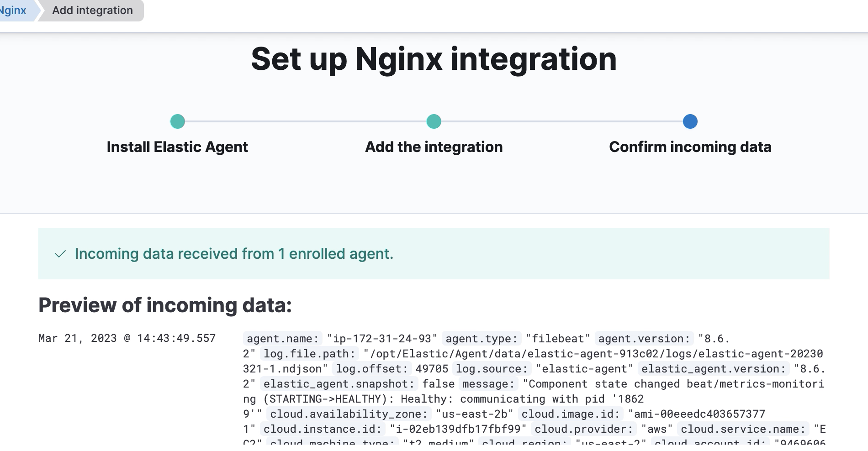Click the "ip-172-31-24-93" agent name value
Viewport: 868px width, 451px height.
pyautogui.click(x=382, y=339)
